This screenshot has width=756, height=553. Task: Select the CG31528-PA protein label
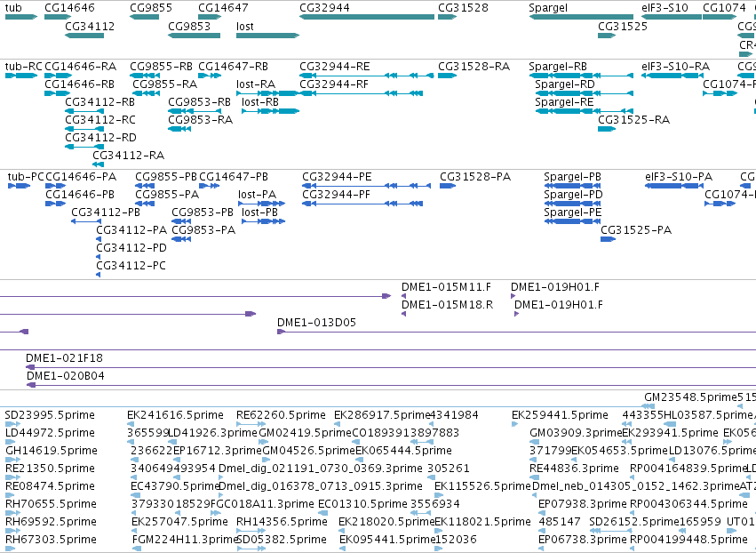[475, 177]
